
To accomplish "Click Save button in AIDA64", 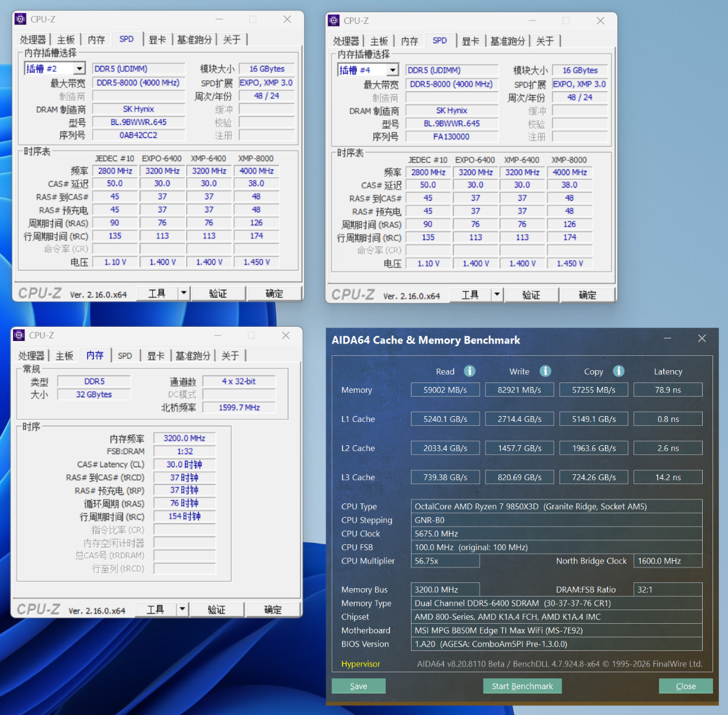I will [358, 686].
